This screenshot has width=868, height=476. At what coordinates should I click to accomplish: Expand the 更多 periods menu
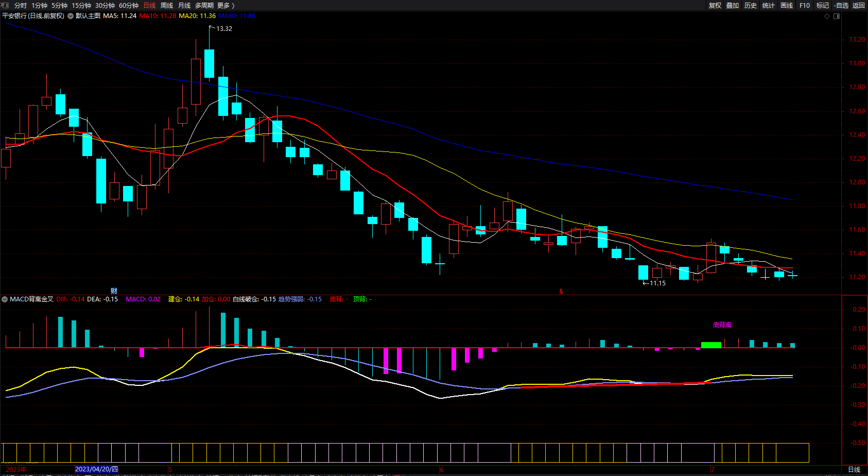point(225,6)
